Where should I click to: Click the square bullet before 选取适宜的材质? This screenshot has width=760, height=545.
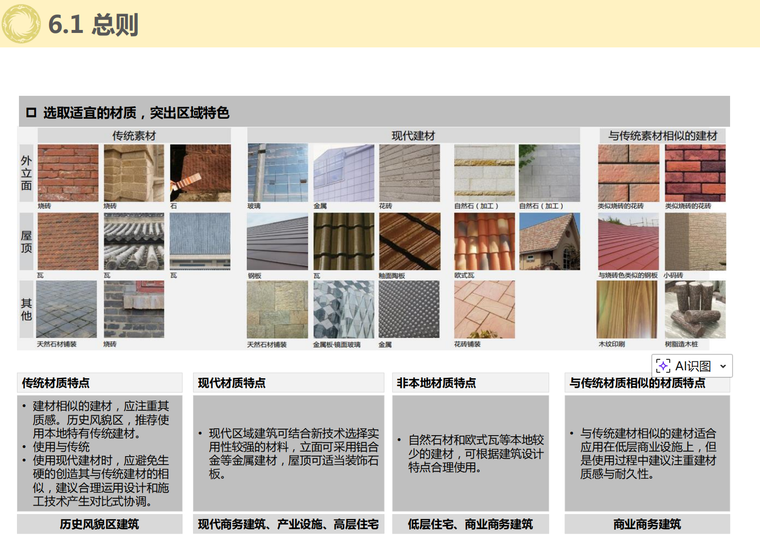pos(30,112)
